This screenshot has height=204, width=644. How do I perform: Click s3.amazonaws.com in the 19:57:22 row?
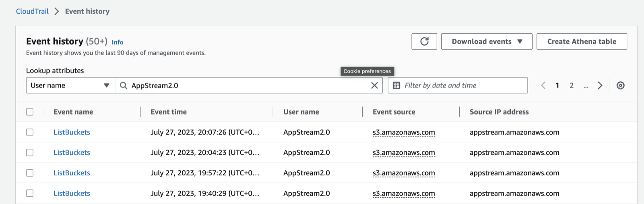point(404,173)
